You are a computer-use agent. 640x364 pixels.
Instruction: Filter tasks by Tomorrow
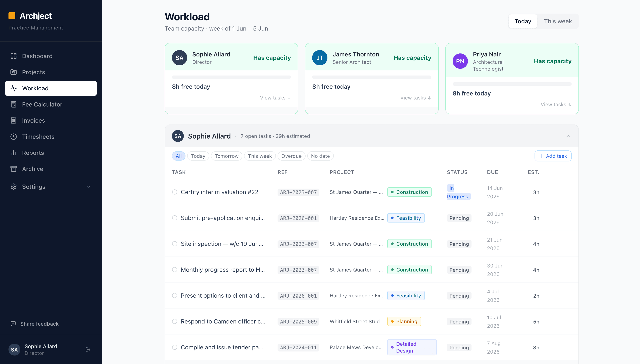click(x=226, y=156)
